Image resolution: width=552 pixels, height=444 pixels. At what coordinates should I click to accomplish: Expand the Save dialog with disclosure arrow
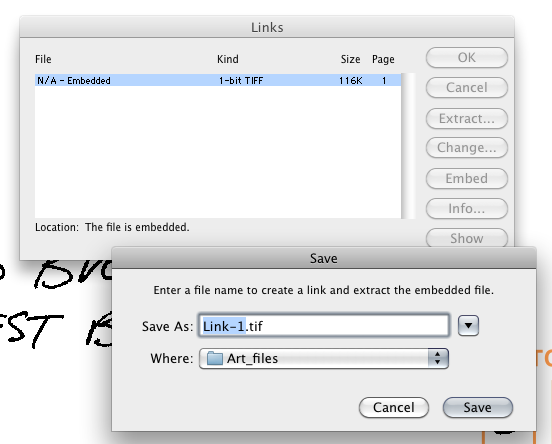(468, 325)
